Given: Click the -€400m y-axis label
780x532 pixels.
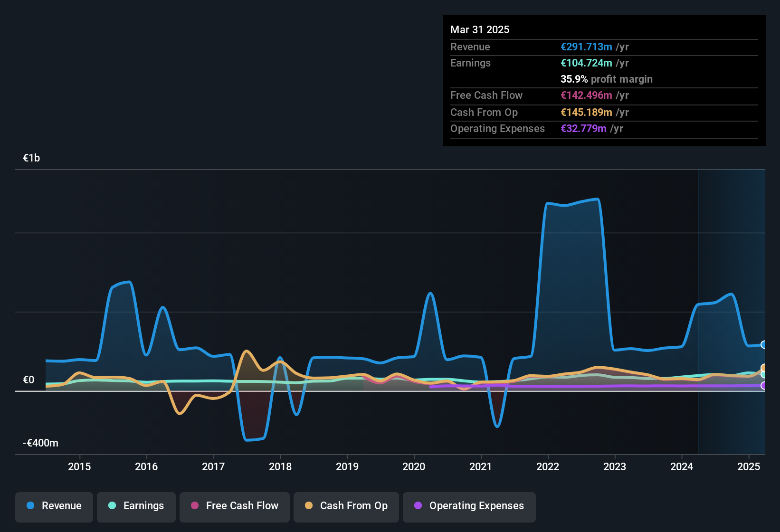Looking at the screenshot, I should pos(40,443).
